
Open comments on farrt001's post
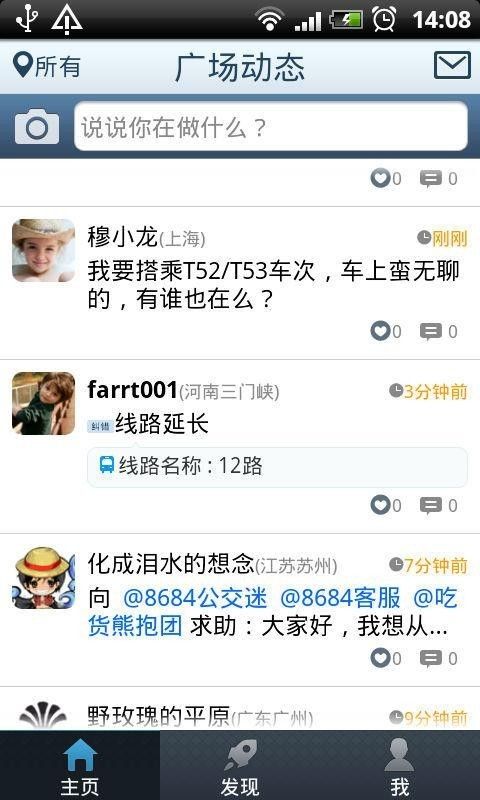[438, 506]
